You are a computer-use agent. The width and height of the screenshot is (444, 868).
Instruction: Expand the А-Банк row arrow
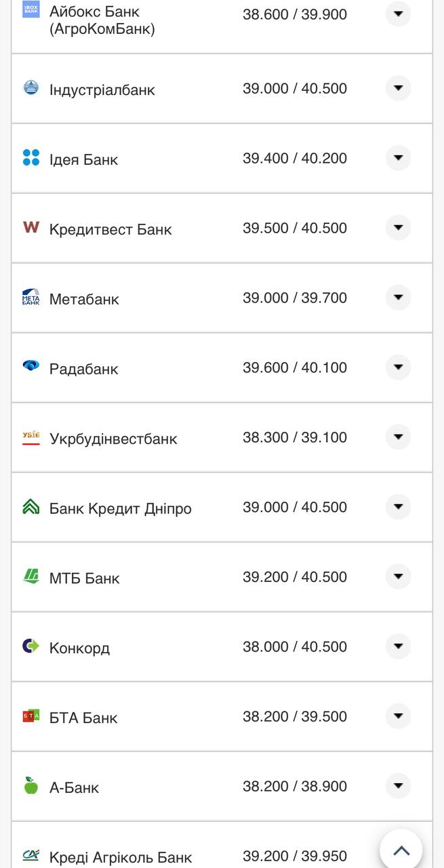[398, 786]
